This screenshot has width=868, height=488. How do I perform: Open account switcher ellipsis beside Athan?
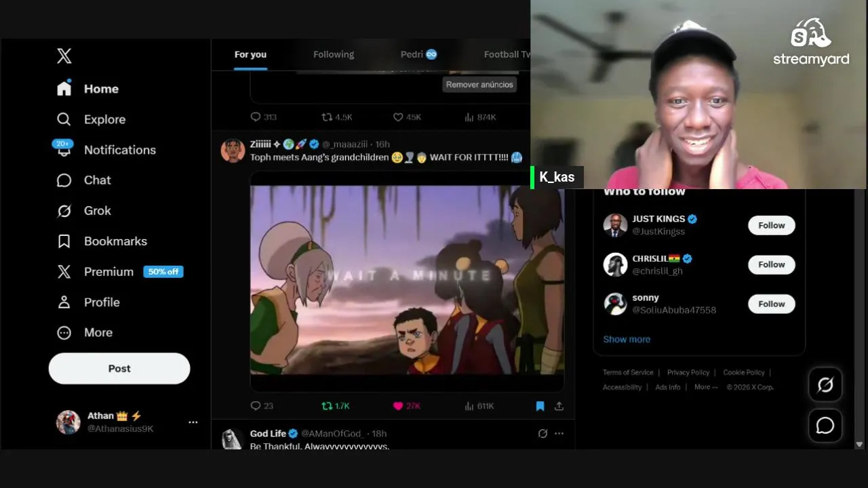pyautogui.click(x=193, y=422)
